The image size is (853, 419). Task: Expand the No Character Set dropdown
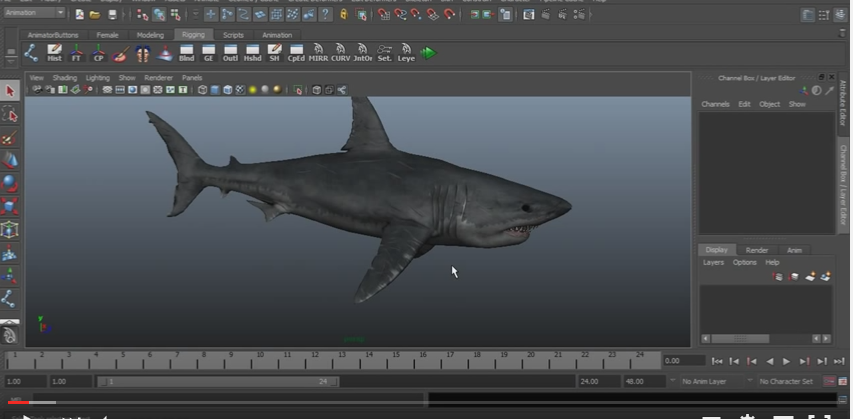787,382
